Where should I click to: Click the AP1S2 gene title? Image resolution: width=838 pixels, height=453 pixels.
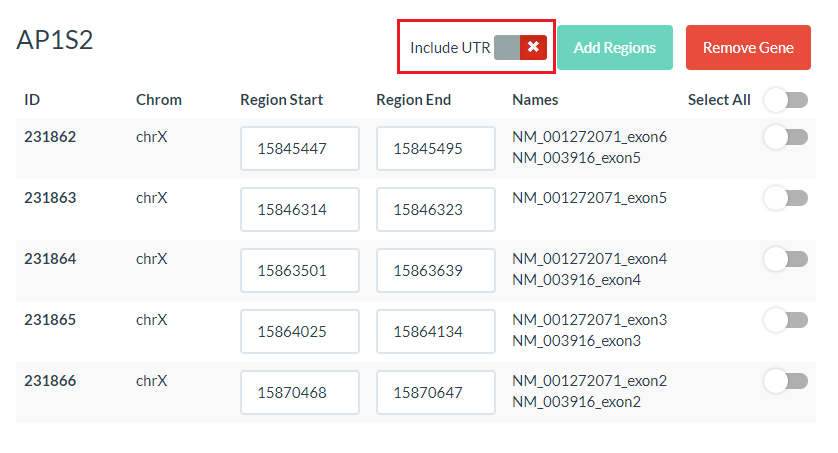(55, 40)
